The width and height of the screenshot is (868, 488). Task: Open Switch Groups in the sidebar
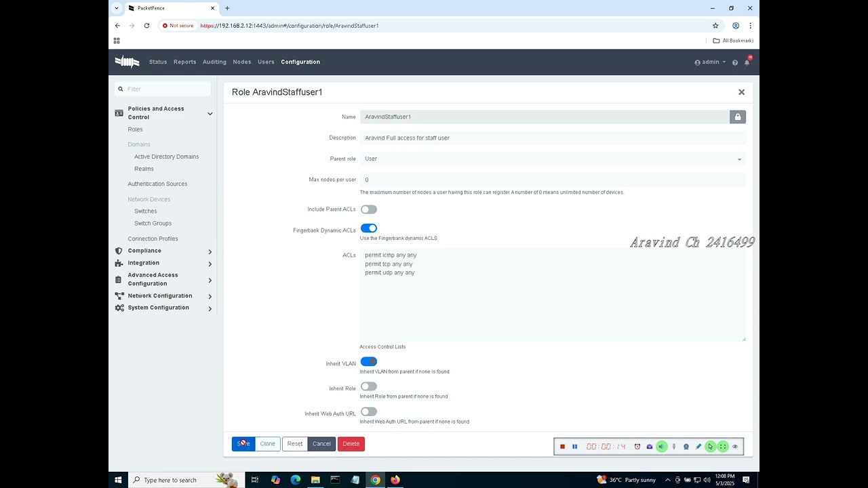[153, 223]
